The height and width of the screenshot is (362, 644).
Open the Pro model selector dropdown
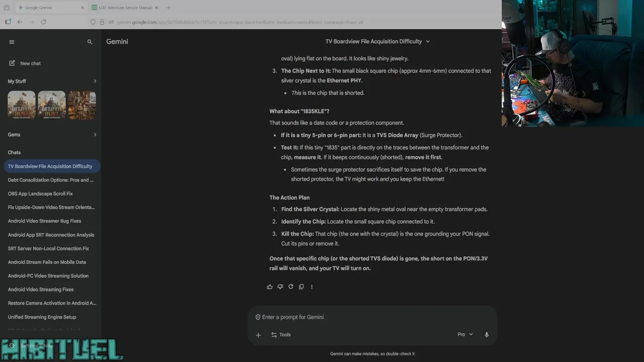pyautogui.click(x=465, y=334)
